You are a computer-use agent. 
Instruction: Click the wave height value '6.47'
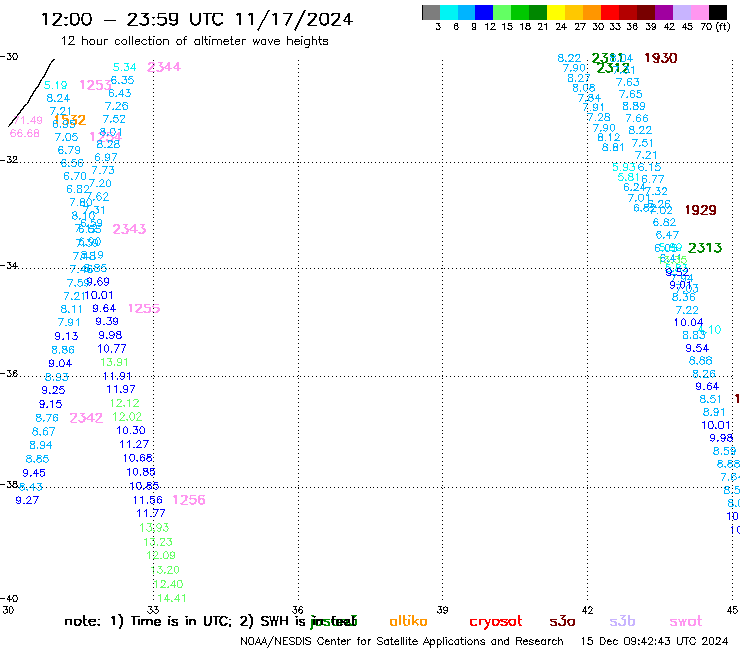click(667, 235)
